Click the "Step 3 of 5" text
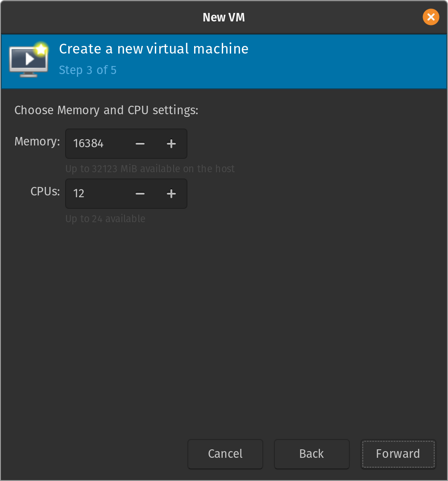This screenshot has height=481, width=448. (87, 70)
